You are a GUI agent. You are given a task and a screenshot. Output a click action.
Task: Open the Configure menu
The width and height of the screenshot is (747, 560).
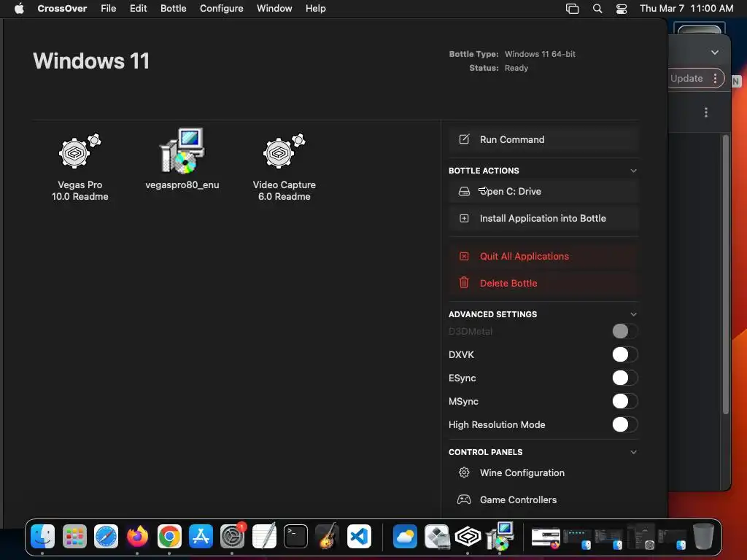point(222,9)
